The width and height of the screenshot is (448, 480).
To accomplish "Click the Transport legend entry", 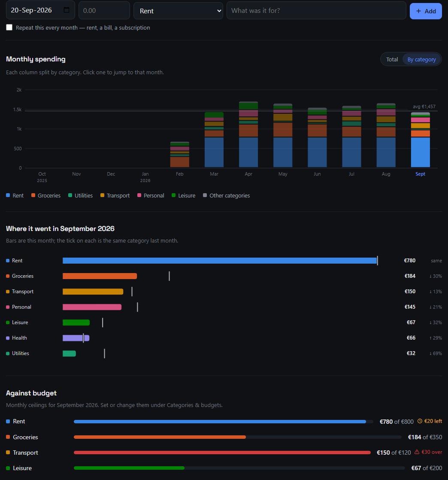I will click(115, 195).
